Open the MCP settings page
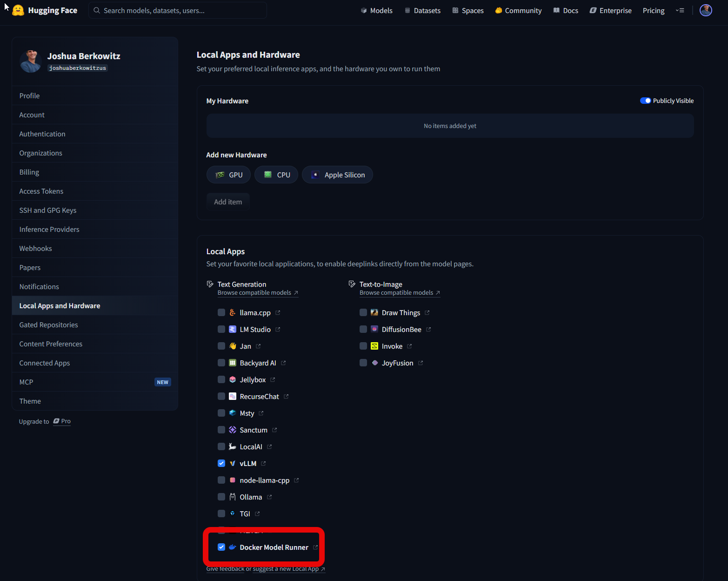 (x=95, y=382)
